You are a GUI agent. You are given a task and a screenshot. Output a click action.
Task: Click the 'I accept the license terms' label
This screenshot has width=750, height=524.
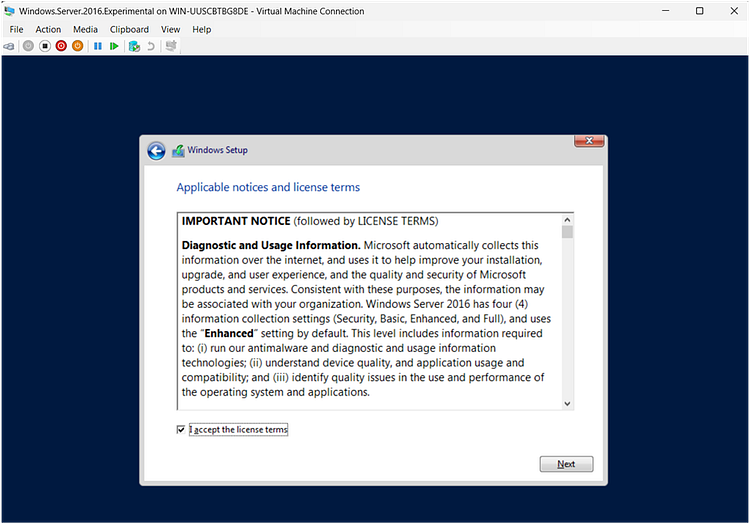point(238,429)
